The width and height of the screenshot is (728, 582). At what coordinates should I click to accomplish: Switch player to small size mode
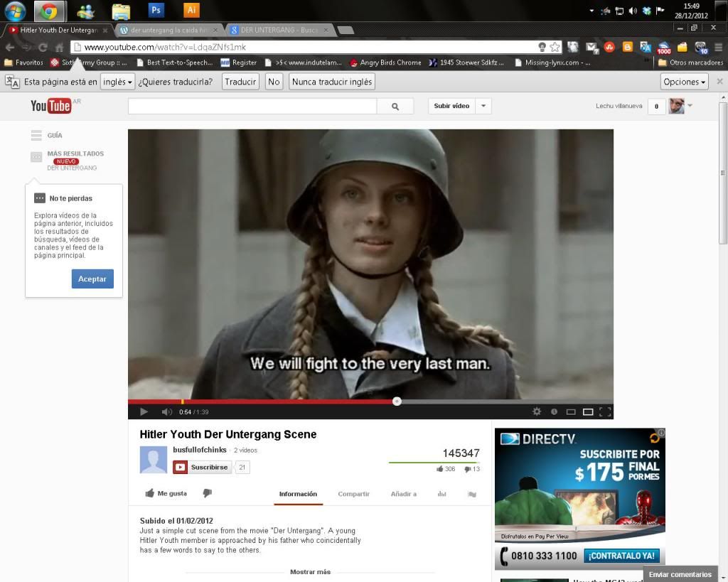pos(571,411)
